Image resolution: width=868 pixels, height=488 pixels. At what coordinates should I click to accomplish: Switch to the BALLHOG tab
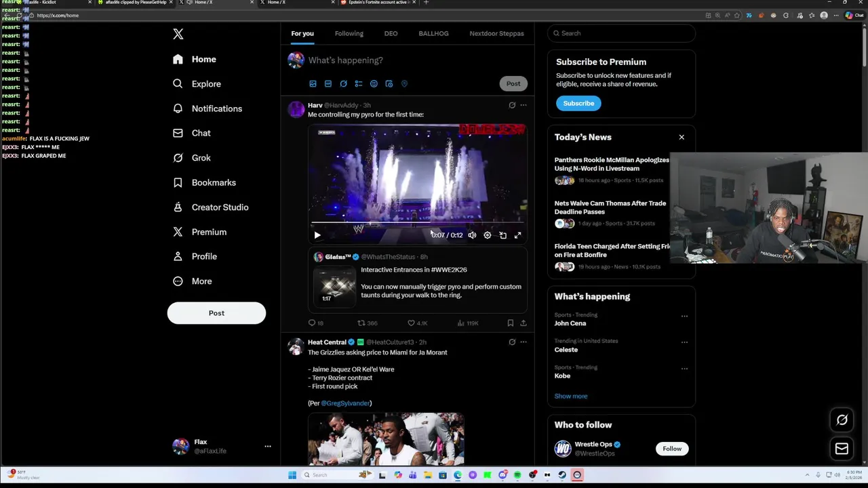point(433,33)
